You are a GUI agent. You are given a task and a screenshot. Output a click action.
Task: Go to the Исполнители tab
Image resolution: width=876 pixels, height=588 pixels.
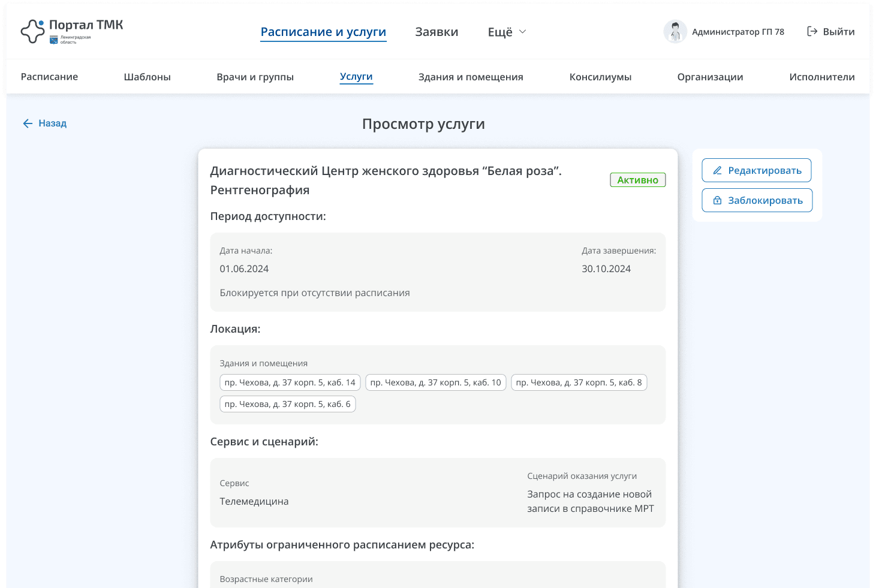point(822,77)
